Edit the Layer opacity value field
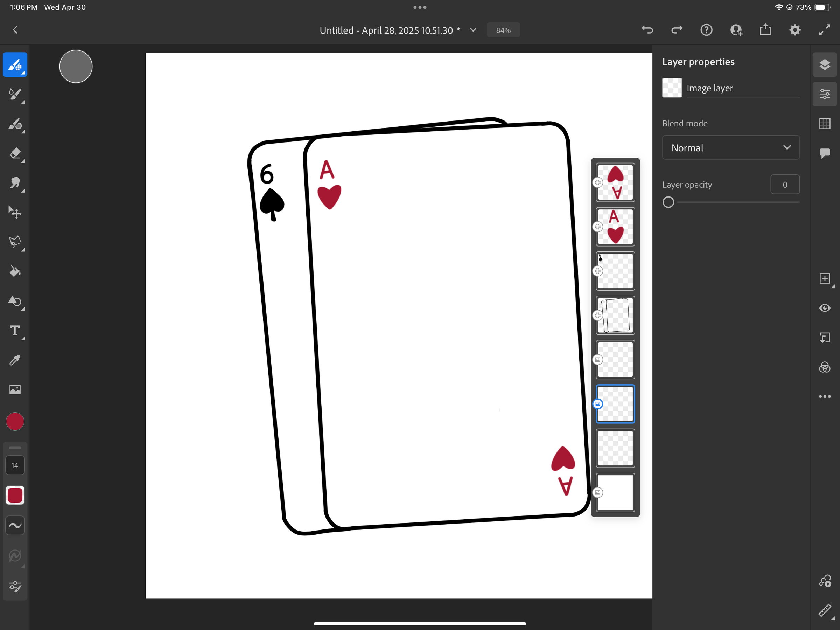Screen dimensions: 840x630 pos(785,185)
